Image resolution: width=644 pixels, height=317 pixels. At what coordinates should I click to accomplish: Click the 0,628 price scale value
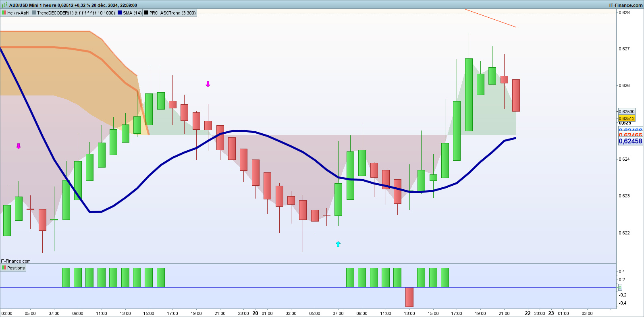click(624, 13)
